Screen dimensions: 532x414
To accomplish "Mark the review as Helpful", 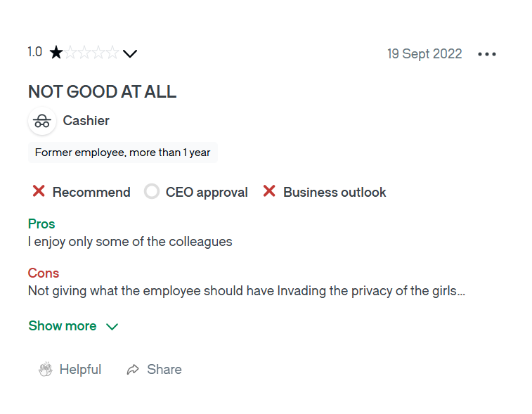I will click(80, 370).
